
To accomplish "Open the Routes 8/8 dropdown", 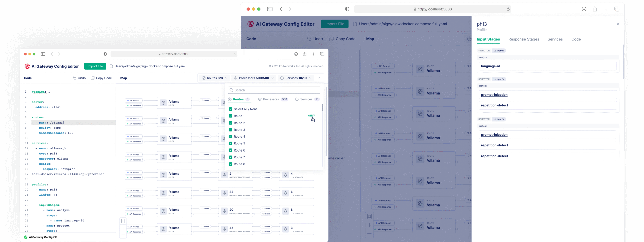I will click(214, 78).
